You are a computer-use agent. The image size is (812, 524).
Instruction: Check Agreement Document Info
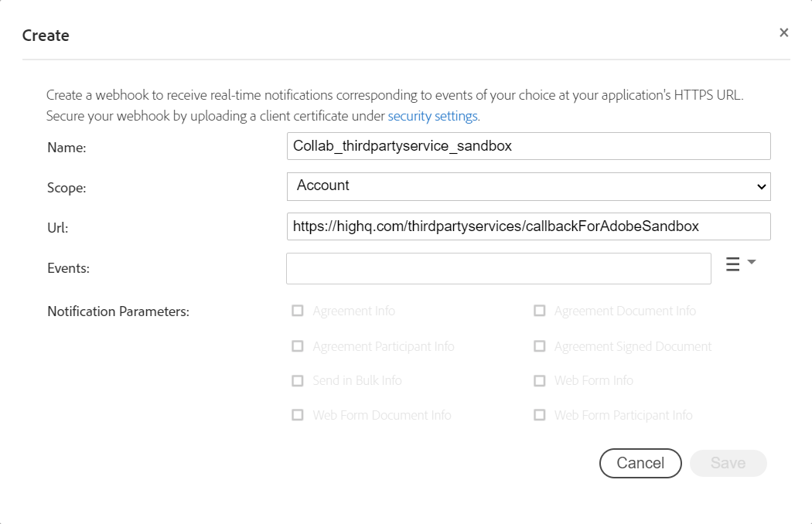540,311
